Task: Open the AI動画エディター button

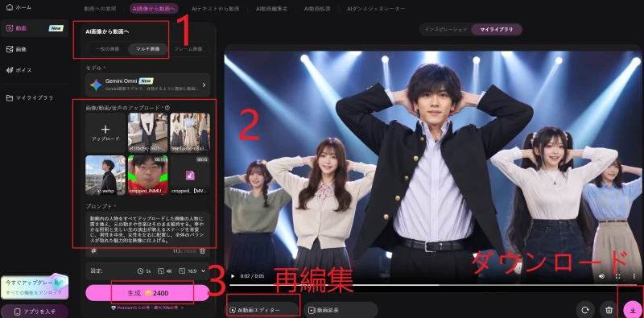Action: (262, 310)
